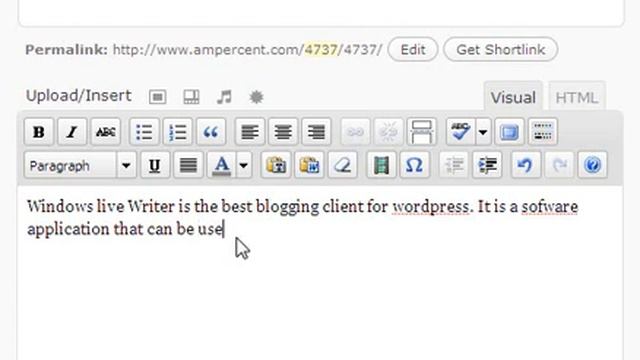The width and height of the screenshot is (640, 360).
Task: Open spellchecker language dropdown arrow
Action: pyautogui.click(x=483, y=132)
